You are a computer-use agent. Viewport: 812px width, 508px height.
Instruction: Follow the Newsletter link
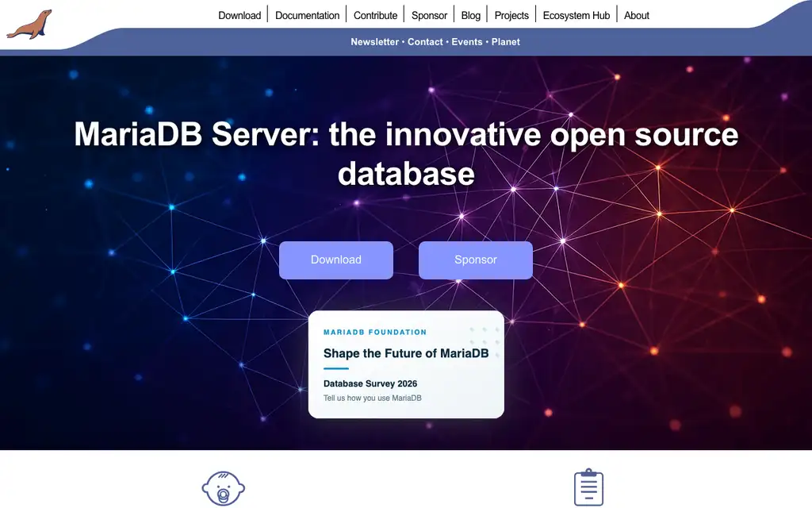click(x=375, y=42)
